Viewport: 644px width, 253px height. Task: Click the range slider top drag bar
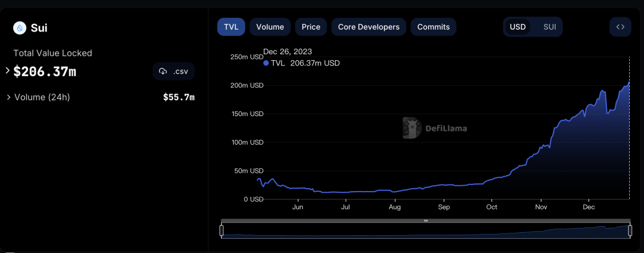click(426, 221)
